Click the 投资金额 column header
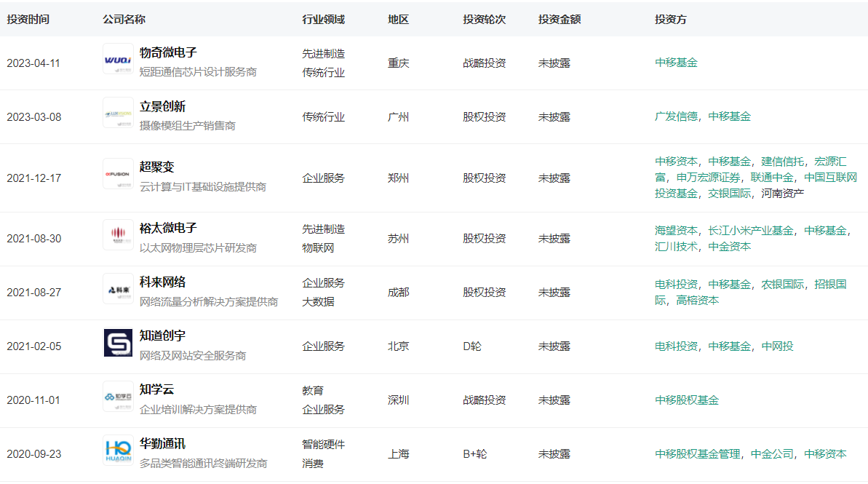 point(560,20)
